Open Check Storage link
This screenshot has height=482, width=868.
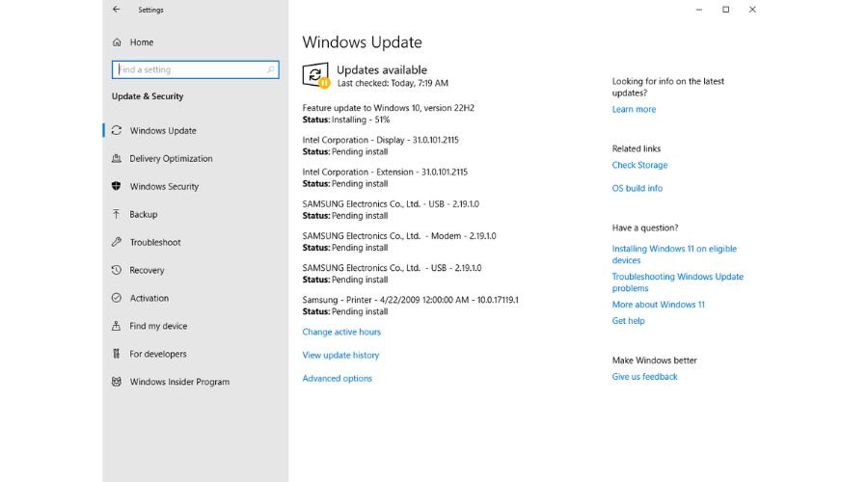[639, 165]
